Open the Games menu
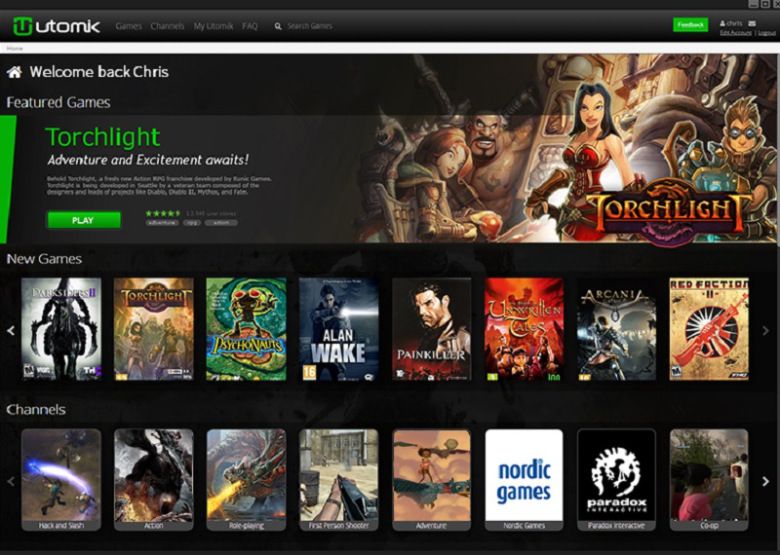Screen dimensions: 780x555 (129, 26)
